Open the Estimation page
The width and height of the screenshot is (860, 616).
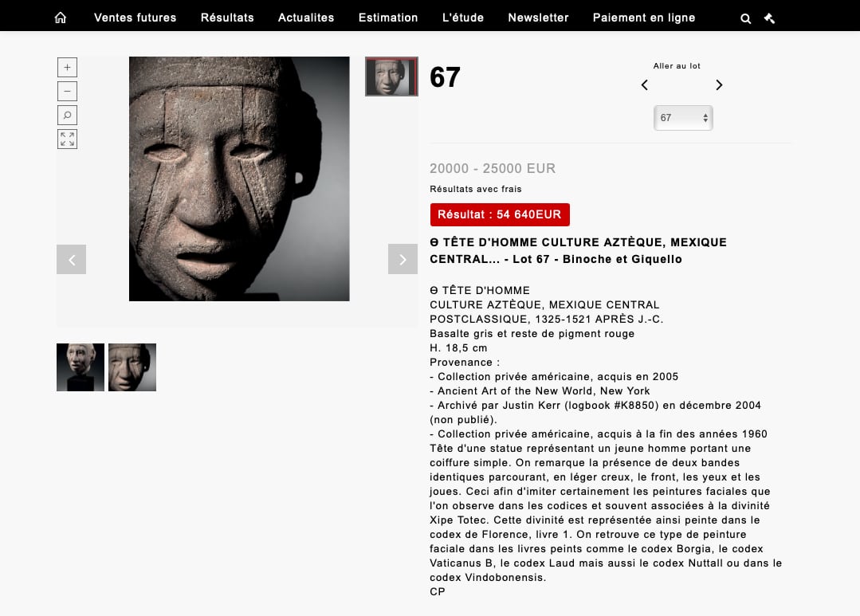(388, 18)
